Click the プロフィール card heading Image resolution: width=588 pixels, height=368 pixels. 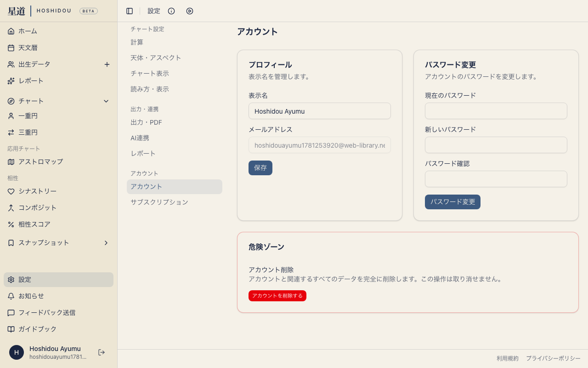point(270,65)
